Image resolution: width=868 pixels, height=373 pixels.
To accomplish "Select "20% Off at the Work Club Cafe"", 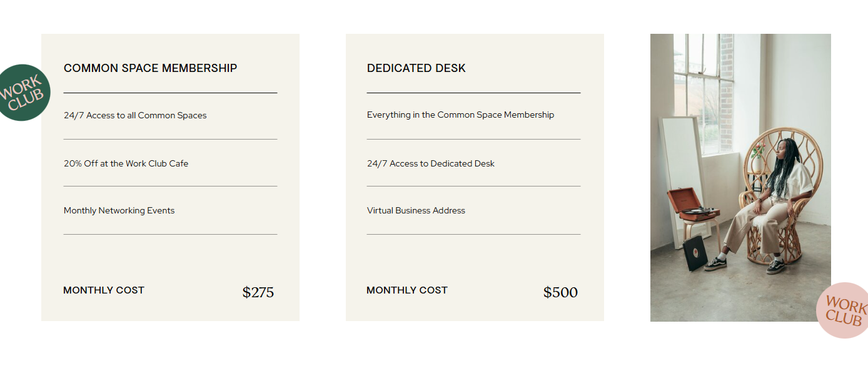I will point(126,163).
